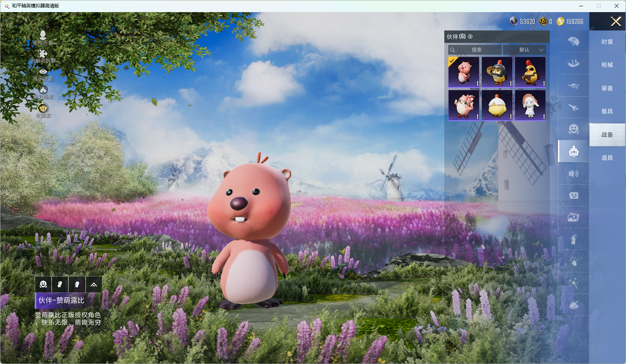The height and width of the screenshot is (364, 626).
Task: Switch to the 枪械 tab
Action: [607, 65]
